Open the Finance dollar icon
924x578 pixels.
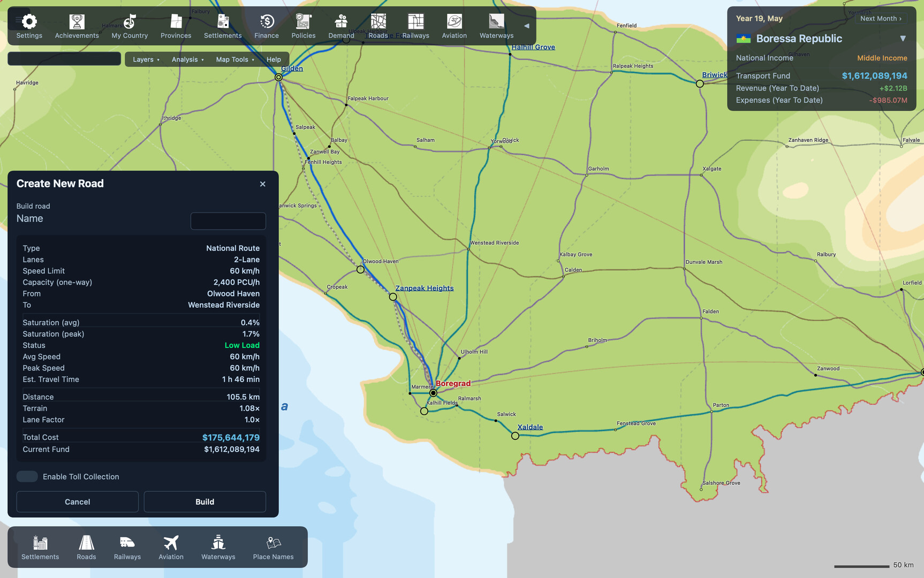[267, 21]
